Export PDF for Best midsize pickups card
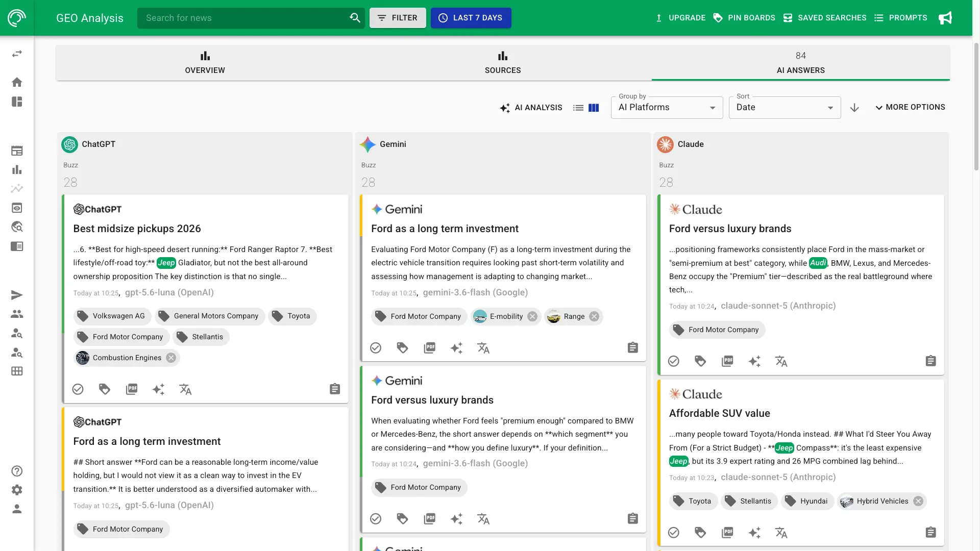 [132, 389]
